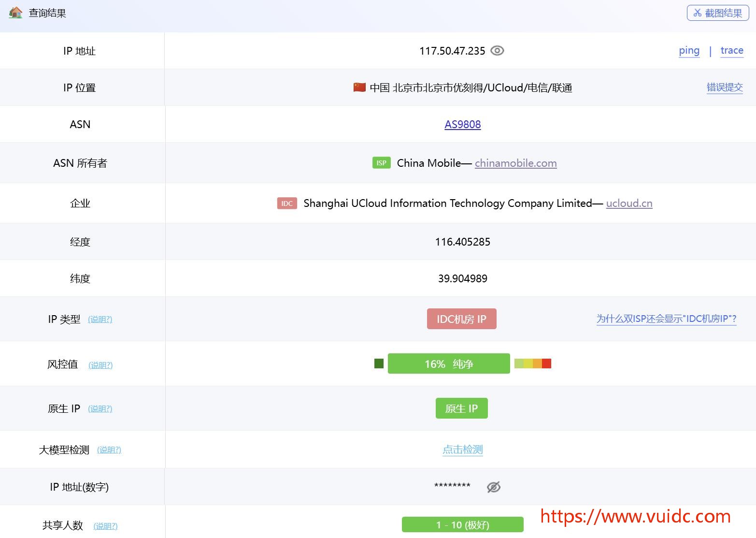Click the 说明? link beside 大模型检测
The height and width of the screenshot is (538, 756).
click(x=109, y=450)
